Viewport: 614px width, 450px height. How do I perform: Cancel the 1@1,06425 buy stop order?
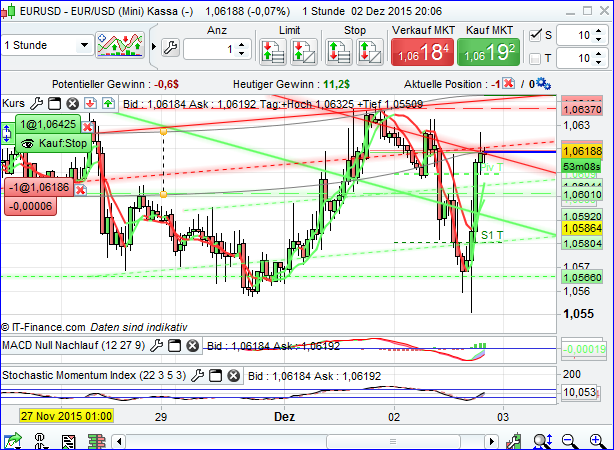88,125
